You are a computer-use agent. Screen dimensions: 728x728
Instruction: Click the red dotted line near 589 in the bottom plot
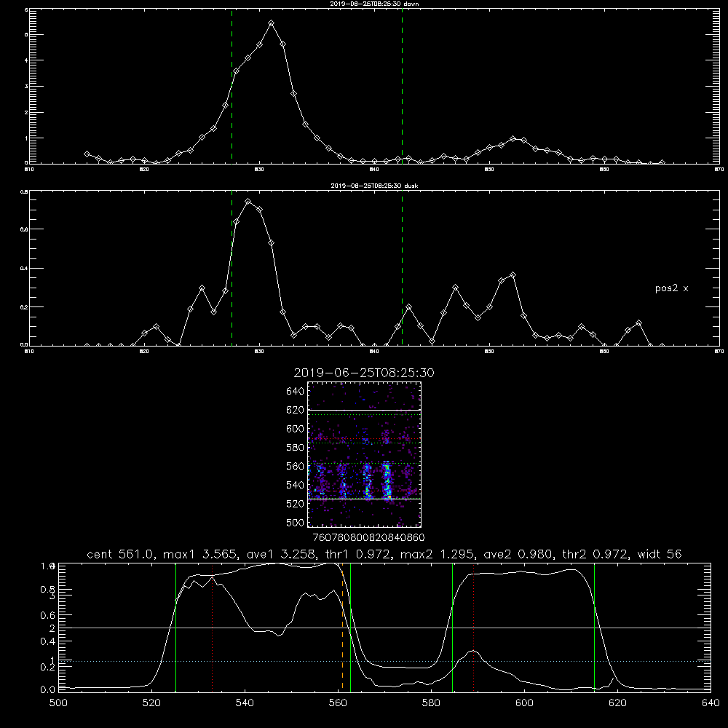pyautogui.click(x=474, y=627)
